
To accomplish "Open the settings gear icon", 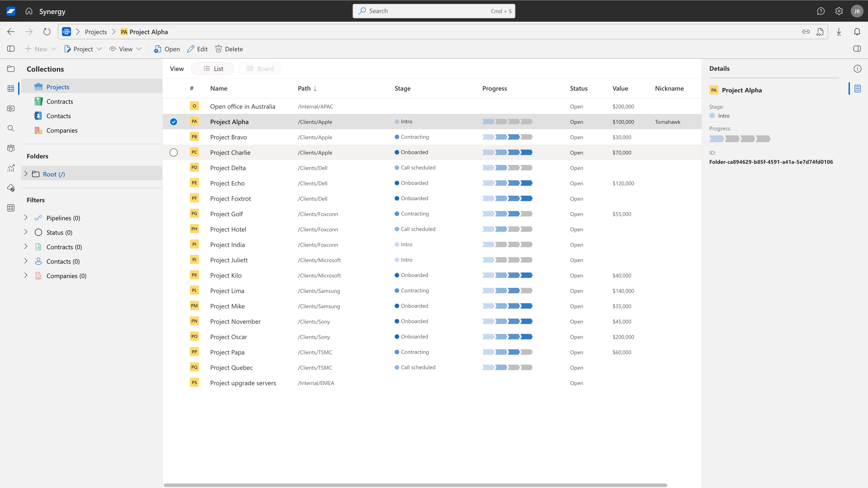I will coord(839,11).
